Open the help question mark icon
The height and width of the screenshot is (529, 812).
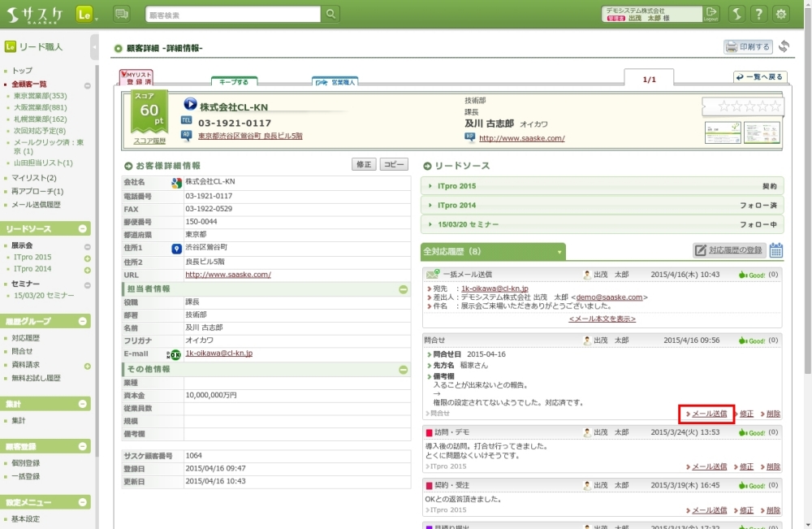point(758,14)
